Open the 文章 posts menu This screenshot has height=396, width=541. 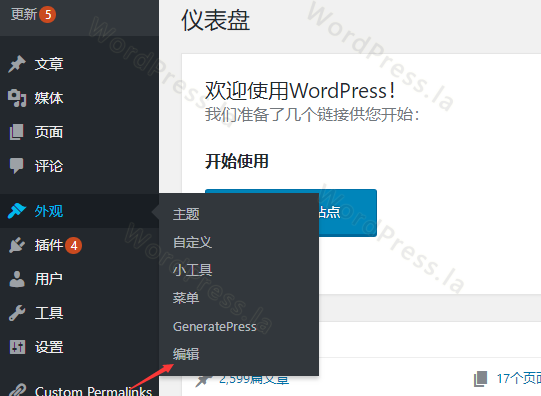[x=49, y=64]
